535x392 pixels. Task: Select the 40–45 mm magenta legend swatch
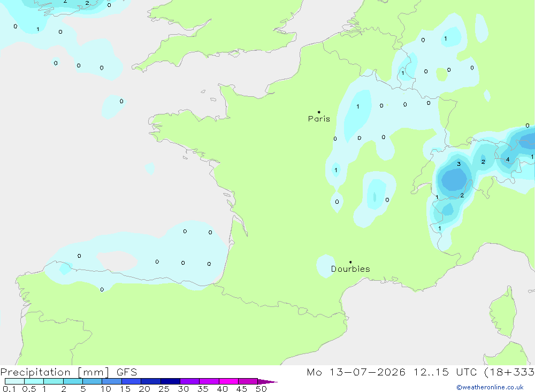coord(228,381)
